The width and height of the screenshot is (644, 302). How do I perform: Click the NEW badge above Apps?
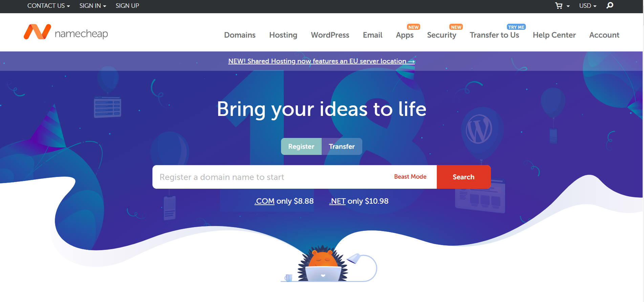tap(413, 27)
